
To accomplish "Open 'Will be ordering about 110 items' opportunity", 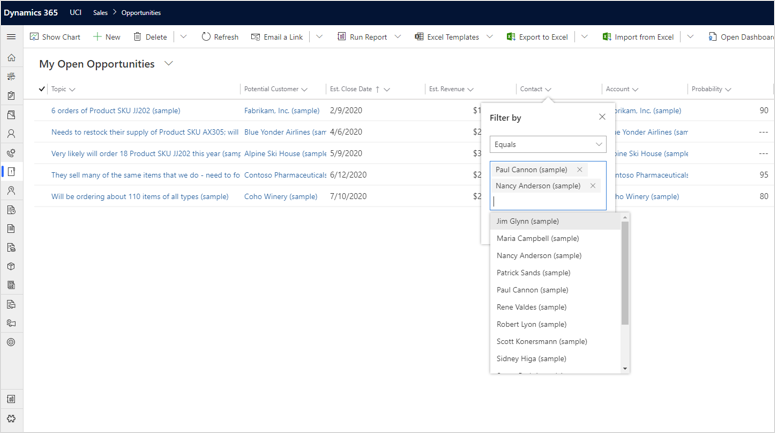I will (140, 197).
